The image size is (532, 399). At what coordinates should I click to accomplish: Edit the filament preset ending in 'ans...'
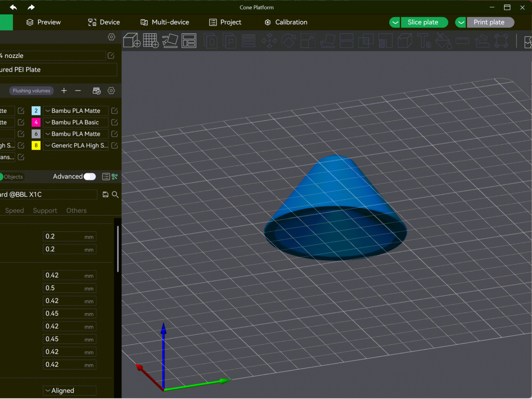pyautogui.click(x=21, y=157)
